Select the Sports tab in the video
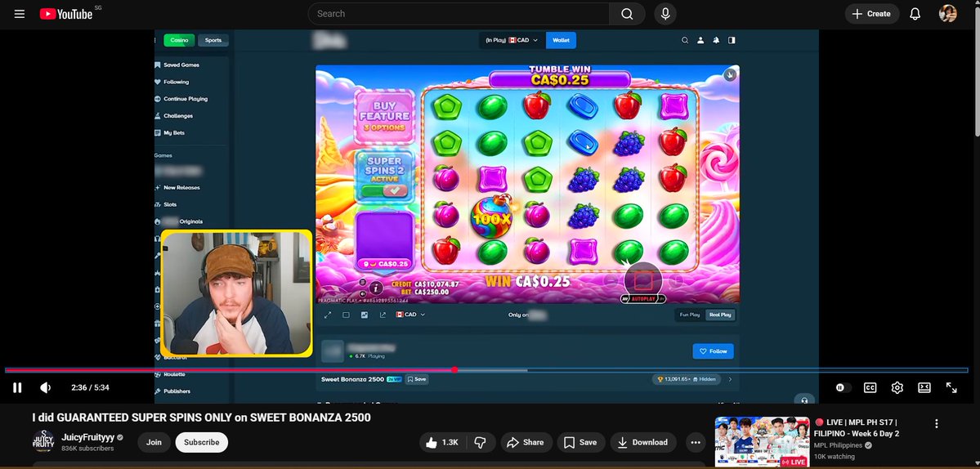This screenshot has height=469, width=980. tap(213, 40)
